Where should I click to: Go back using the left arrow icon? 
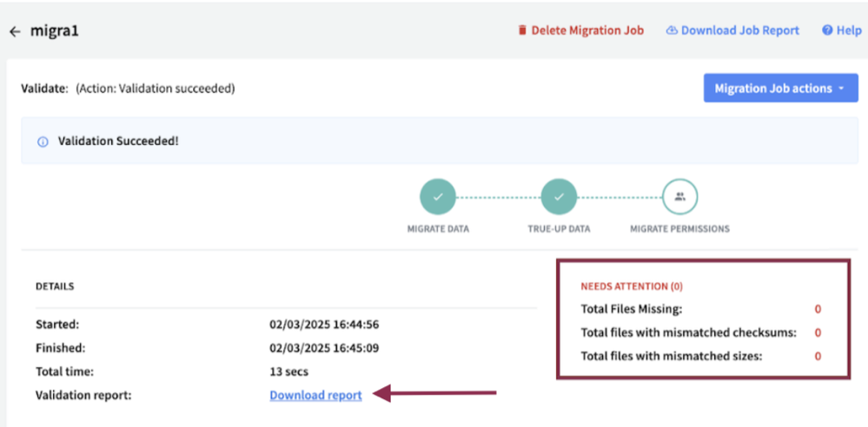click(x=15, y=31)
